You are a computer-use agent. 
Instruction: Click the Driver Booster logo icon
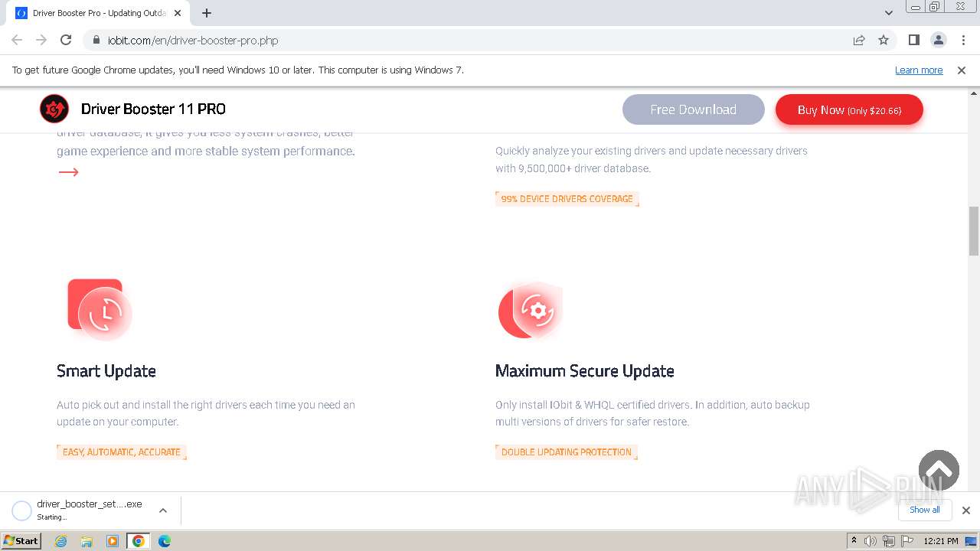click(54, 109)
